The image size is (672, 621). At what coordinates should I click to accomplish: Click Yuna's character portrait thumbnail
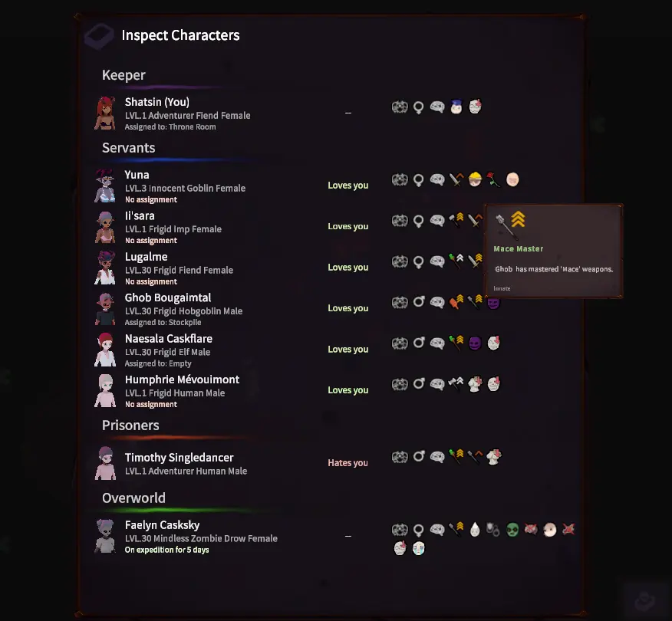coord(105,186)
